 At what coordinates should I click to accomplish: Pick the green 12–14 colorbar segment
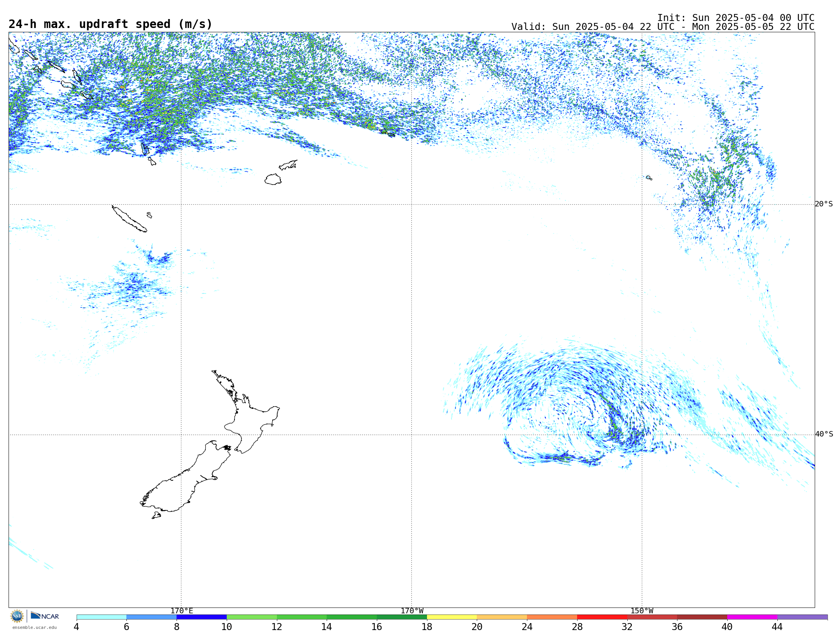[302, 617]
